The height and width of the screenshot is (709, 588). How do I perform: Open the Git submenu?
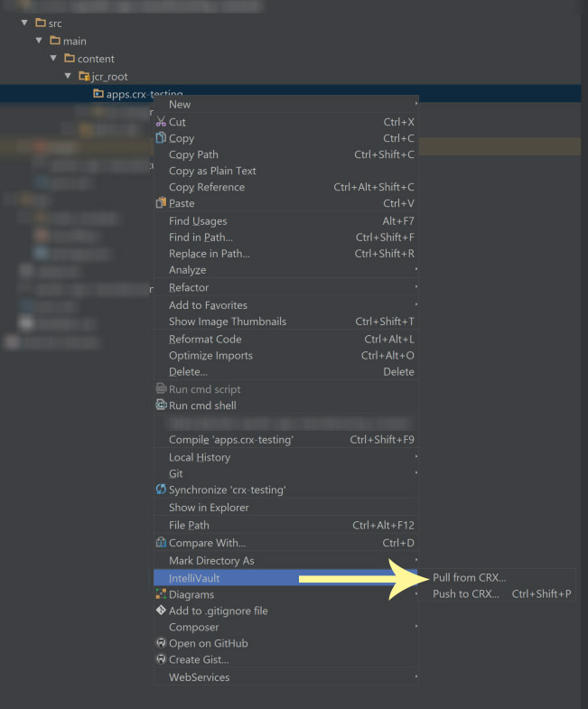click(285, 473)
